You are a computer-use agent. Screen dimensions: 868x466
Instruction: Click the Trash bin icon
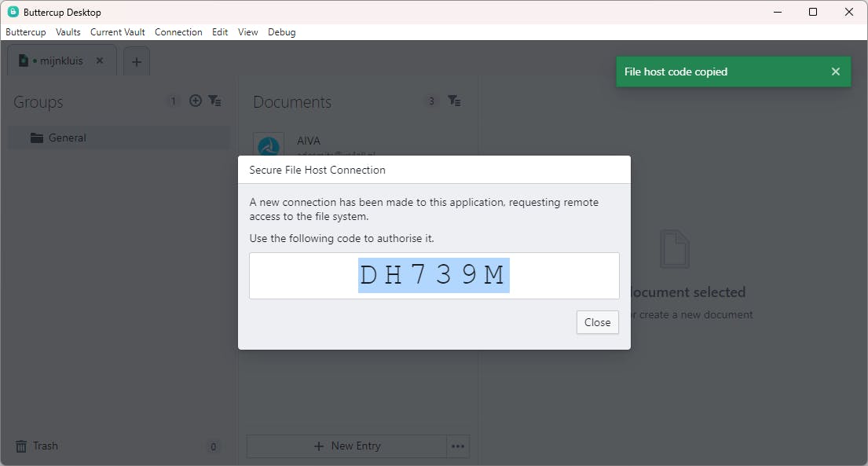tap(21, 446)
